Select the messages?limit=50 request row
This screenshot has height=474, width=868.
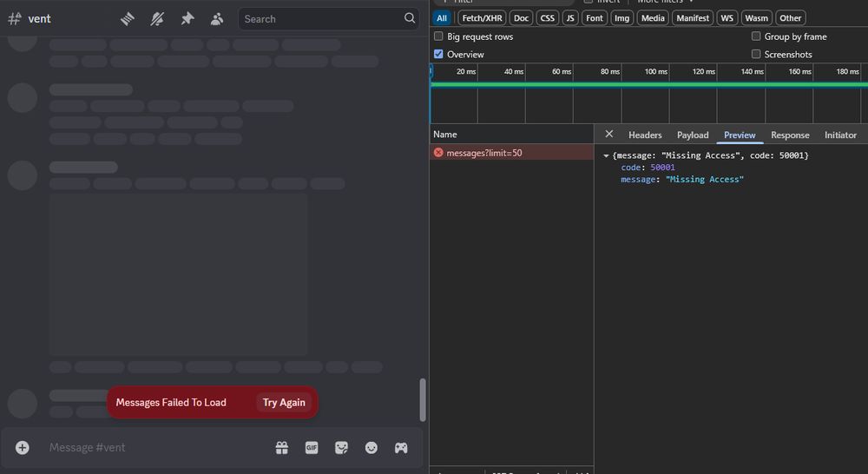[511, 152]
